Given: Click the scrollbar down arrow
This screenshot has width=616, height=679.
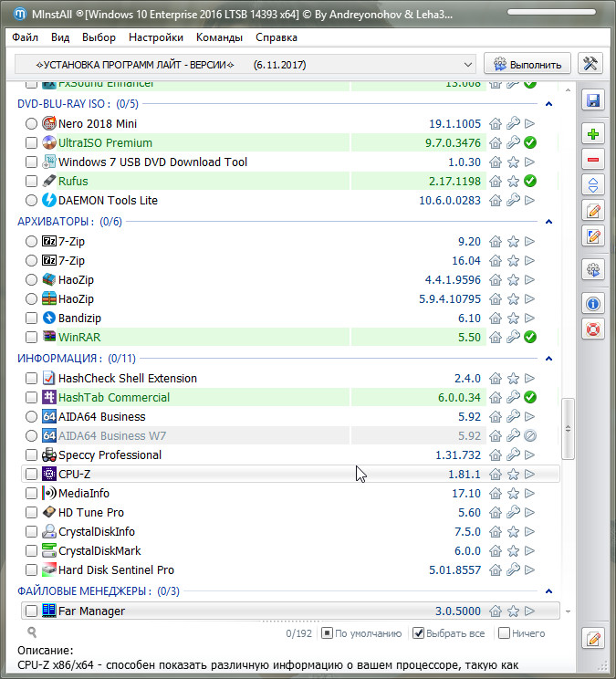Looking at the screenshot, I should (568, 611).
